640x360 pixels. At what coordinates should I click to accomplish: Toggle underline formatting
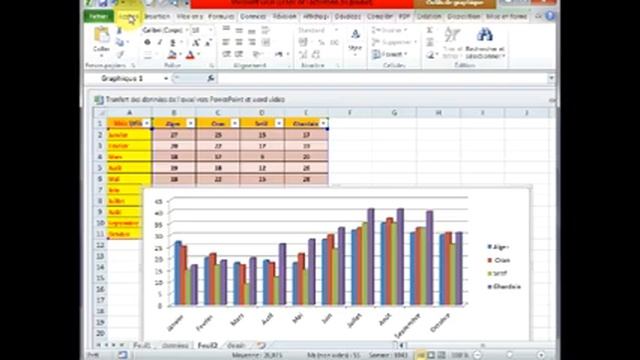pyautogui.click(x=173, y=42)
